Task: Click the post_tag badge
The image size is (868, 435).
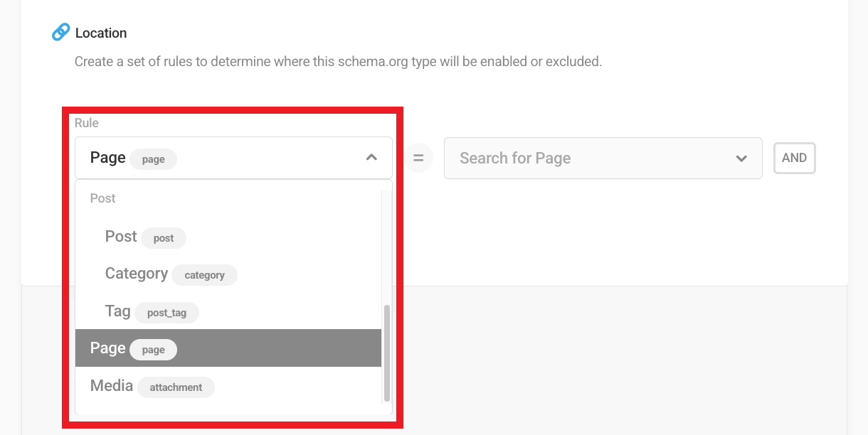Action: 166,313
